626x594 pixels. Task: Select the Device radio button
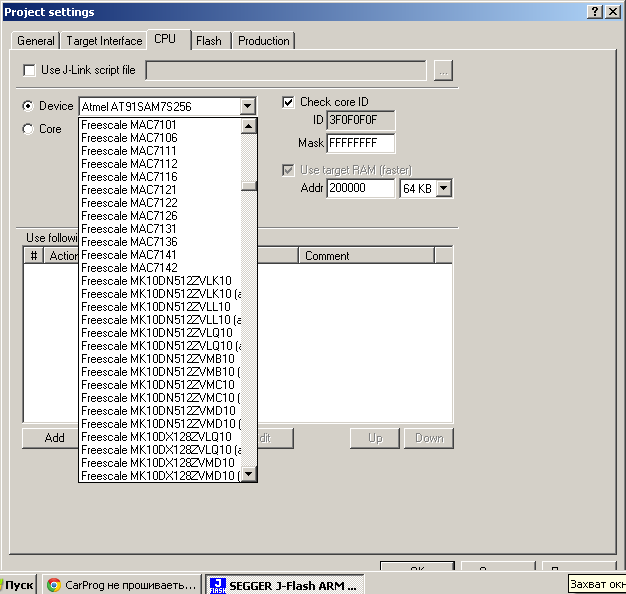tap(28, 106)
